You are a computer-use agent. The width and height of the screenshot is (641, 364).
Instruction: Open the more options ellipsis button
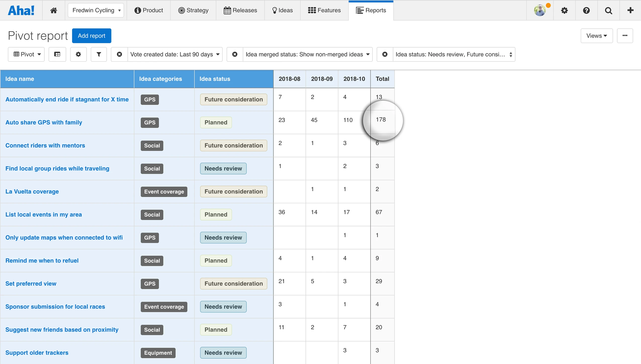click(625, 36)
